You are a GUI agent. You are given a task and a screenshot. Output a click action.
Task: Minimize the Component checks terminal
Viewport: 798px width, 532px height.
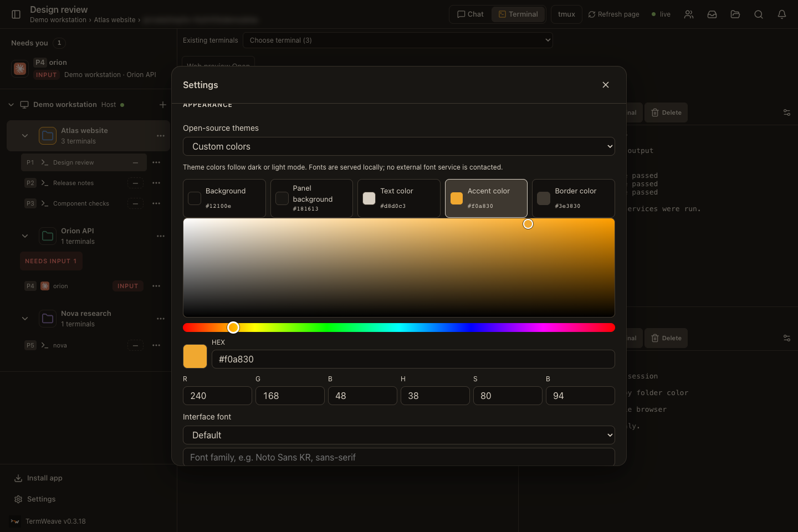pyautogui.click(x=135, y=203)
